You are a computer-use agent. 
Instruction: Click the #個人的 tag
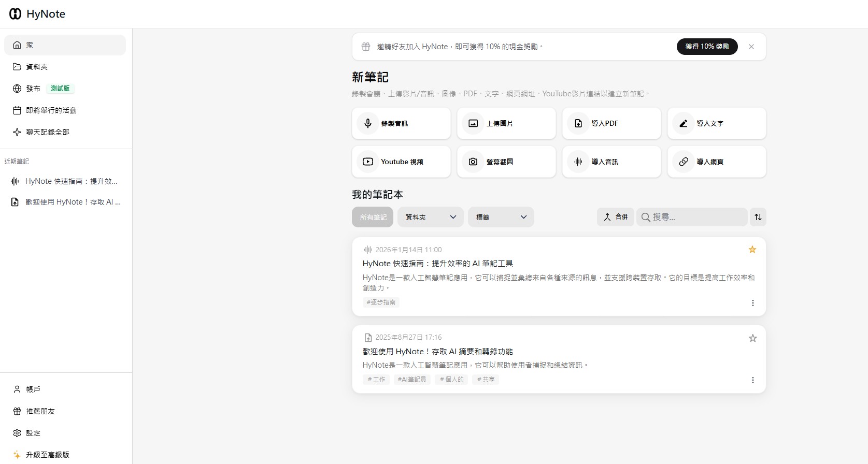[452, 380]
